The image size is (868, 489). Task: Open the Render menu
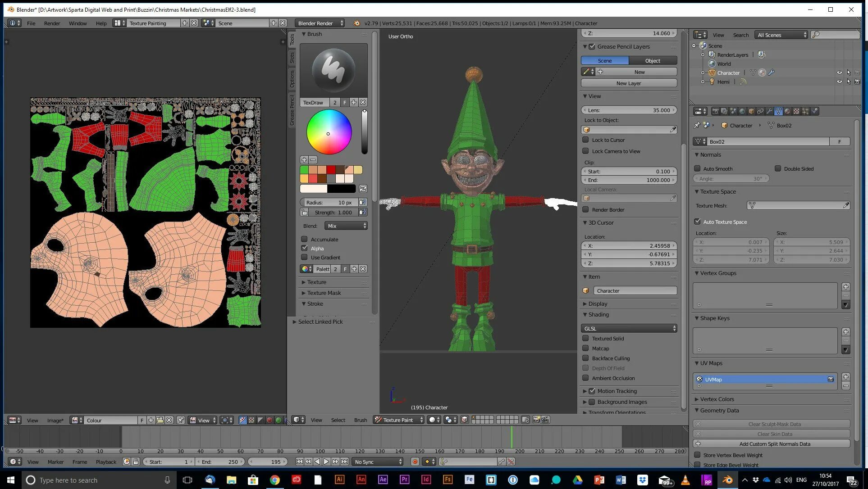pos(52,23)
